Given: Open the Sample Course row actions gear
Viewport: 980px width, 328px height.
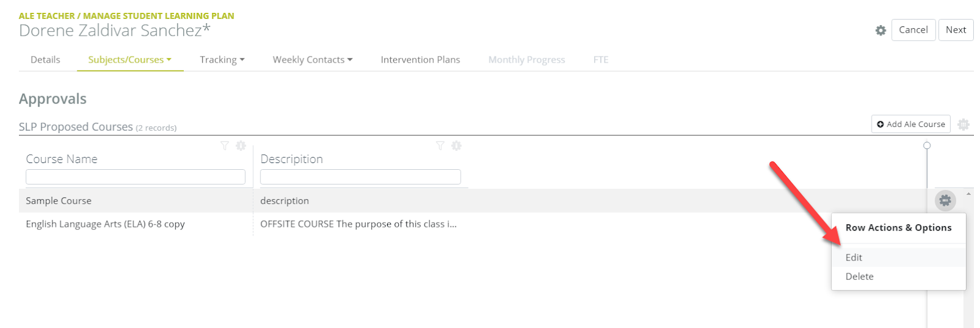Looking at the screenshot, I should pos(945,200).
